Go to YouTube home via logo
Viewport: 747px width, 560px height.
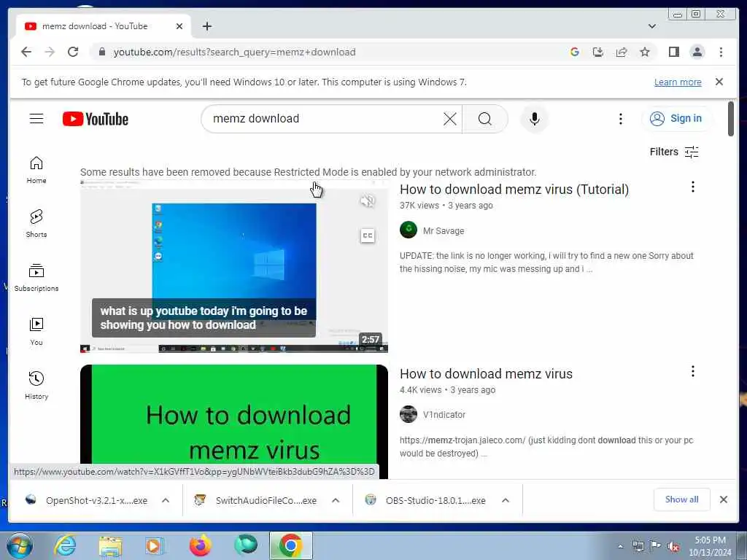96,119
